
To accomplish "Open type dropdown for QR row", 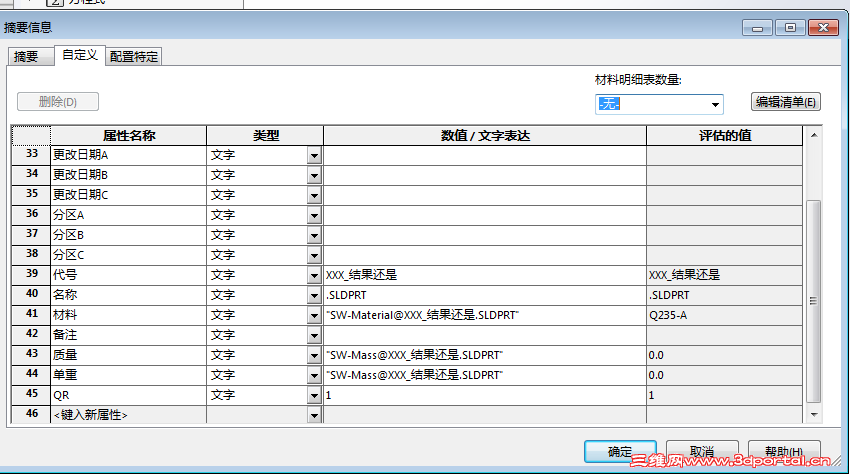I will 314,396.
